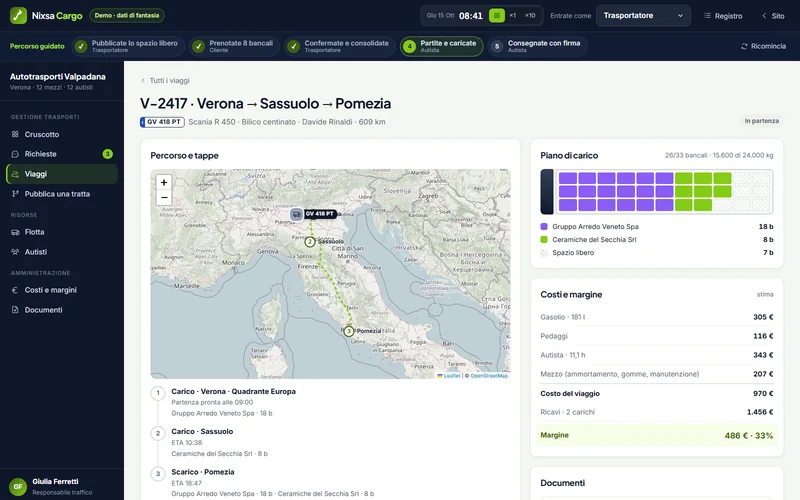Click 'Gasolio · 181 l' cost row
The height and width of the screenshot is (500, 800).
pyautogui.click(x=657, y=317)
